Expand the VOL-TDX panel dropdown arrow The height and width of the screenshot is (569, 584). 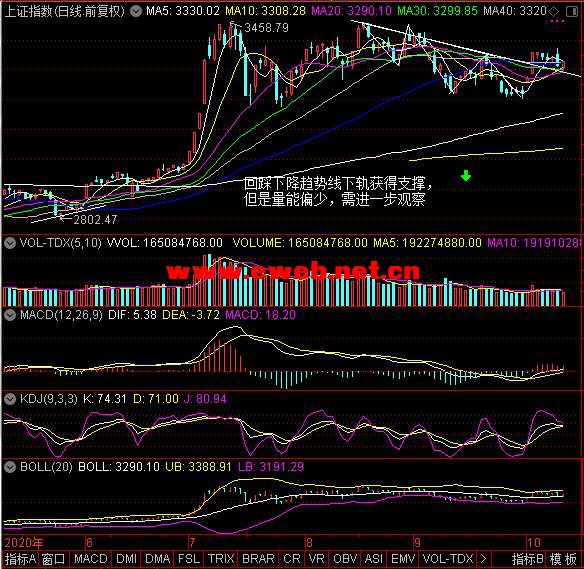pos(10,243)
